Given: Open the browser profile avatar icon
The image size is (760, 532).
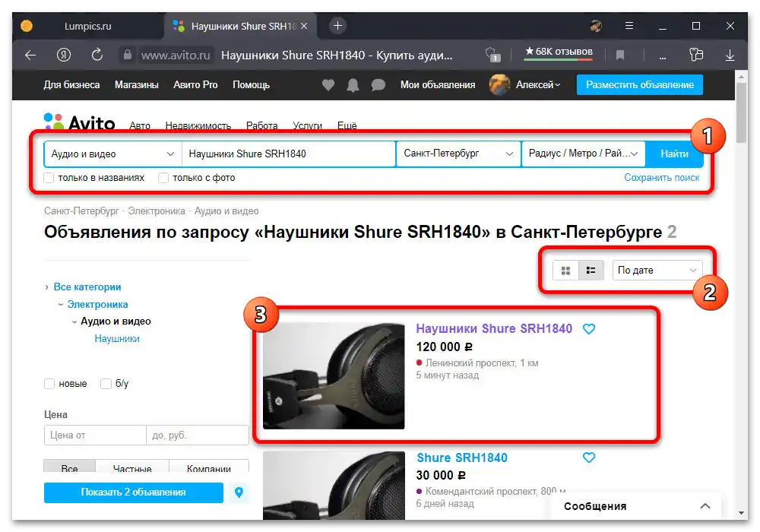Looking at the screenshot, I should [596, 26].
